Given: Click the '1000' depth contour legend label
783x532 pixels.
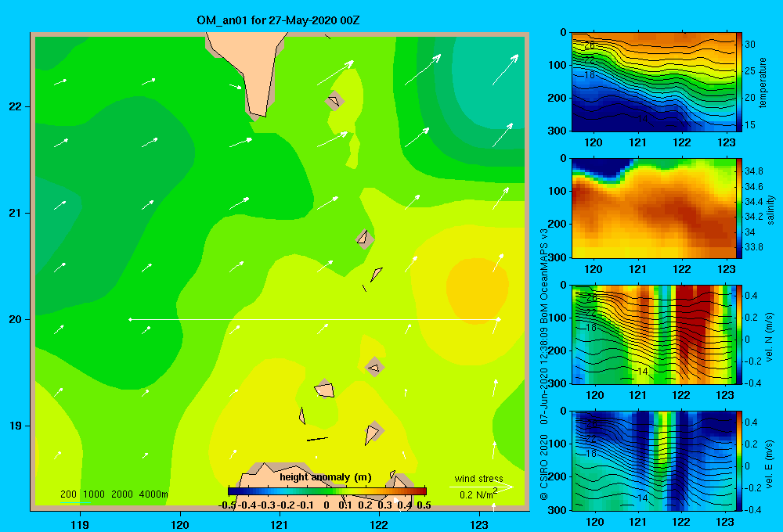Looking at the screenshot, I should tap(94, 494).
